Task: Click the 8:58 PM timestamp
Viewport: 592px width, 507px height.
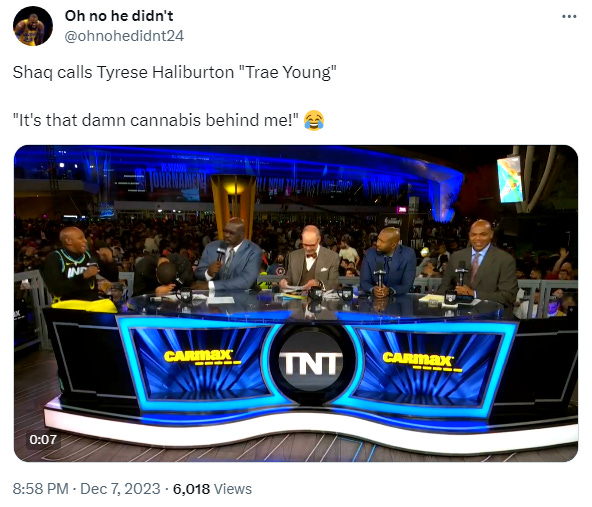Action: click(40, 489)
